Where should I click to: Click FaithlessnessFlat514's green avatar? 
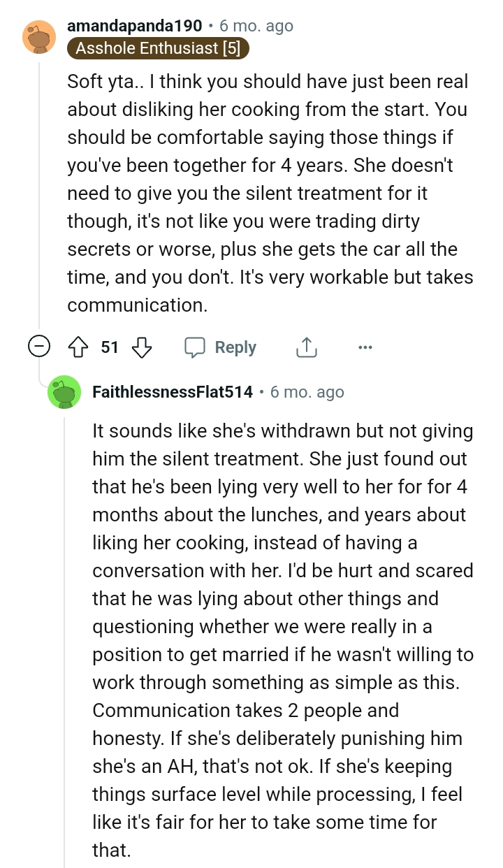tap(65, 392)
